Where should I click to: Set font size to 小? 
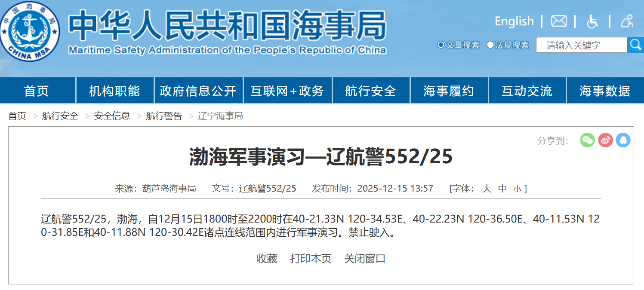pos(517,189)
